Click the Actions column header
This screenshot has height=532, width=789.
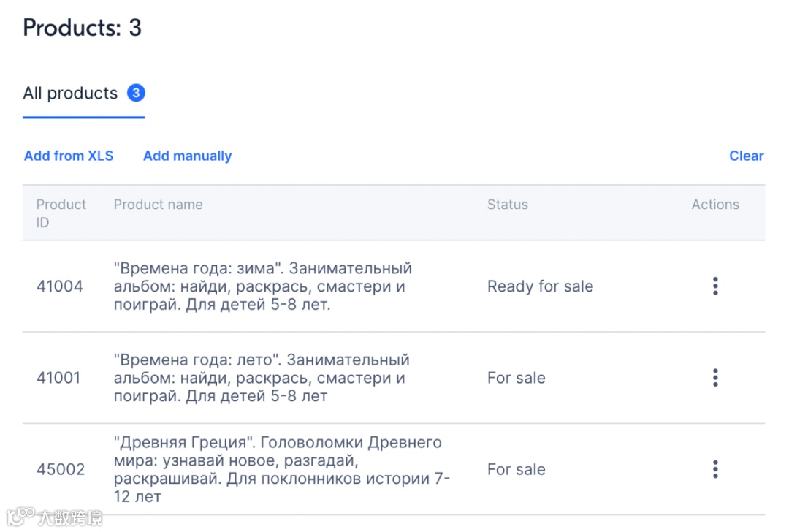(715, 205)
